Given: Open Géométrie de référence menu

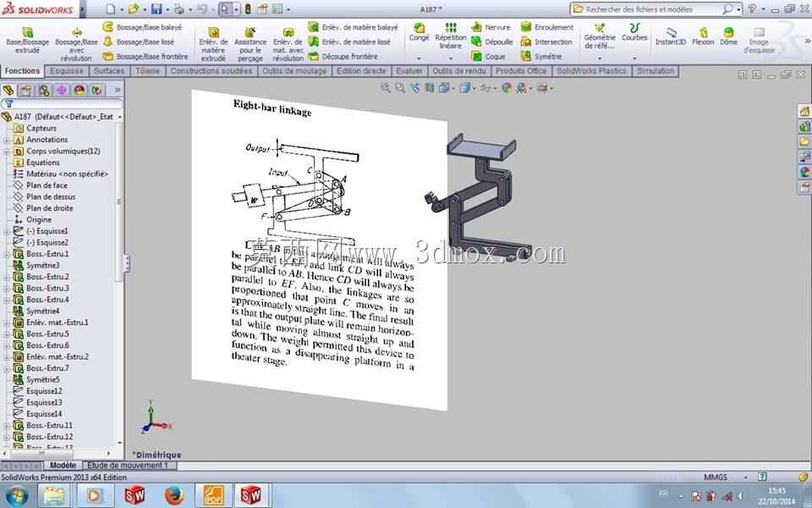Looking at the screenshot, I should tap(600, 36).
